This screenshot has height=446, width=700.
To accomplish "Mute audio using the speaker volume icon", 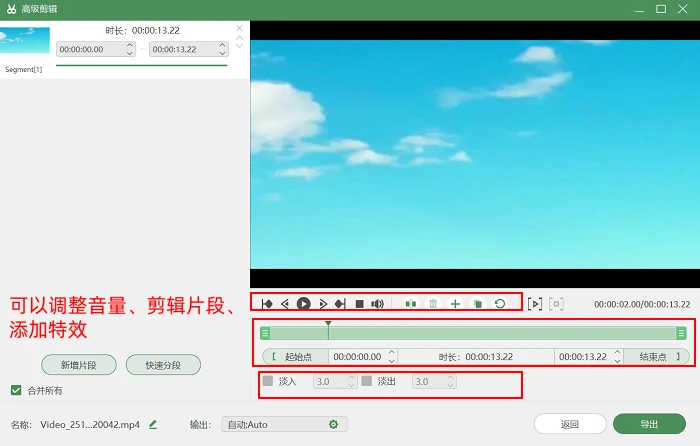I will click(378, 304).
